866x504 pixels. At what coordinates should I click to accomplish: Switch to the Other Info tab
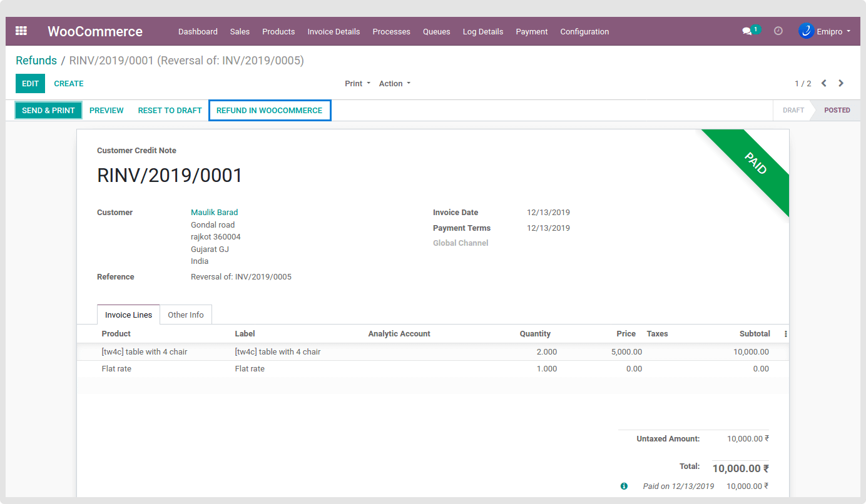point(186,315)
